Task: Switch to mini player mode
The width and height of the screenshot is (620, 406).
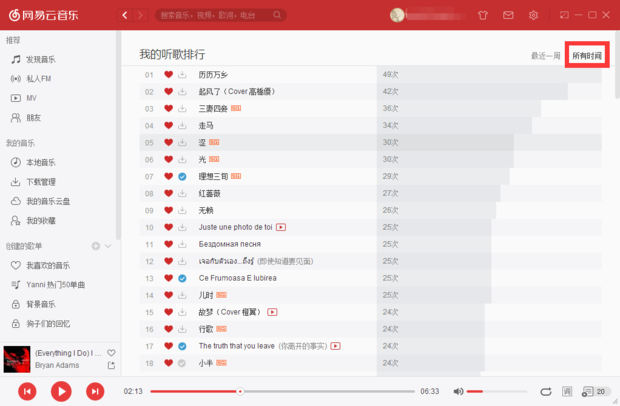Action: coord(564,15)
